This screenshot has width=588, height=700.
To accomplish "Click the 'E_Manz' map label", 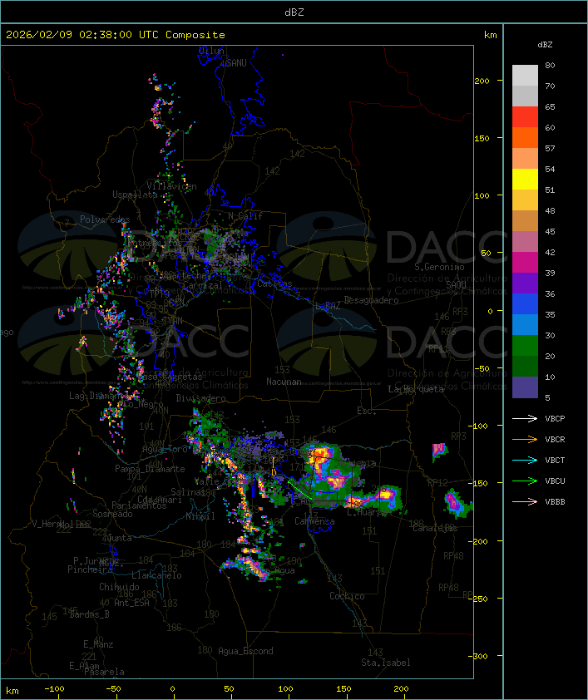I will (x=98, y=644).
